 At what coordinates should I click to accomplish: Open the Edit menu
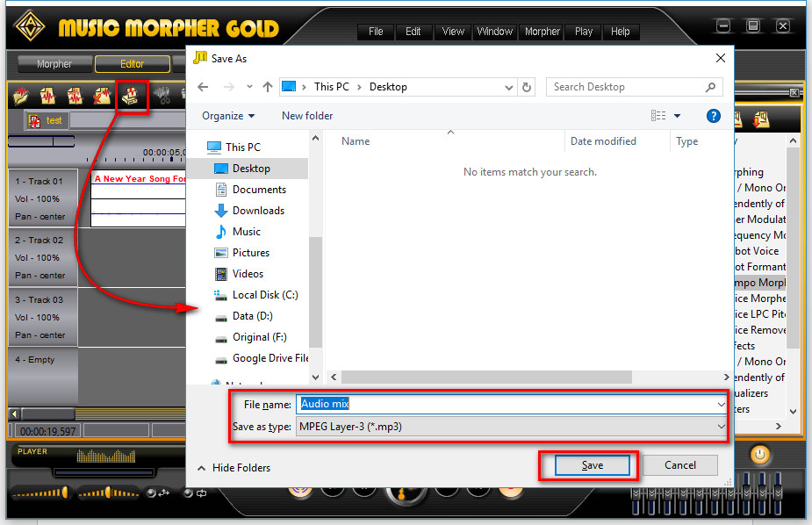point(413,32)
